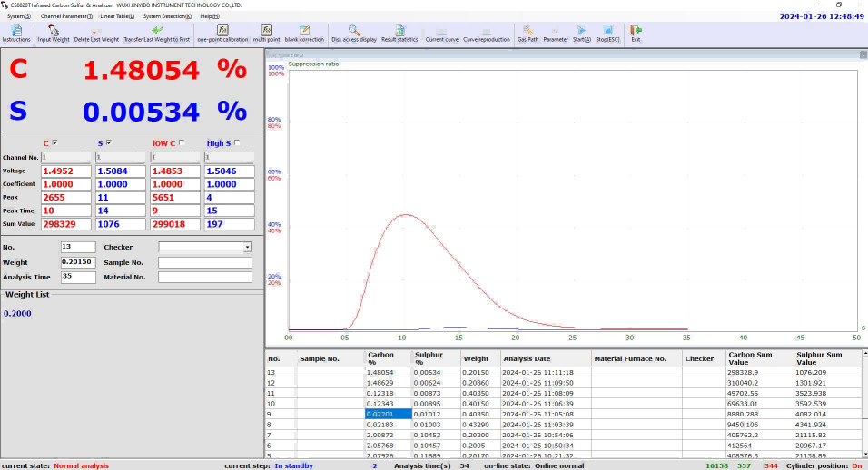Viewport: 868px width, 470px height.
Task: Click Transfer Last Weight to First icon
Action: pyautogui.click(x=157, y=34)
